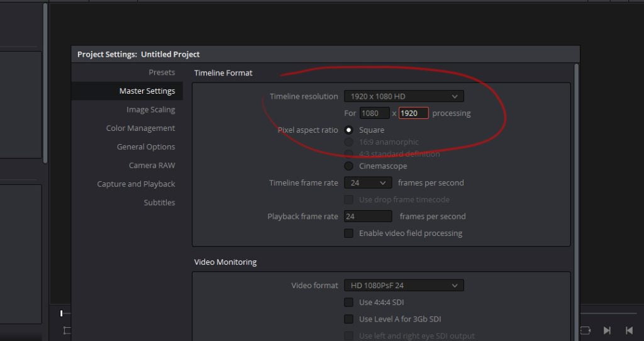Go to the Subtitles settings page
Viewport: 644px width, 341px height.
pos(159,203)
